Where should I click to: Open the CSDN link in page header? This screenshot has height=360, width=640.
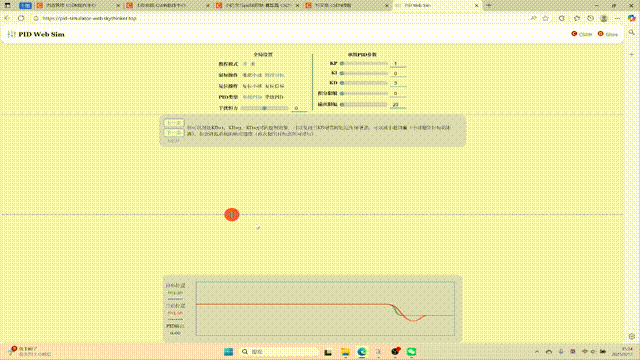point(582,34)
